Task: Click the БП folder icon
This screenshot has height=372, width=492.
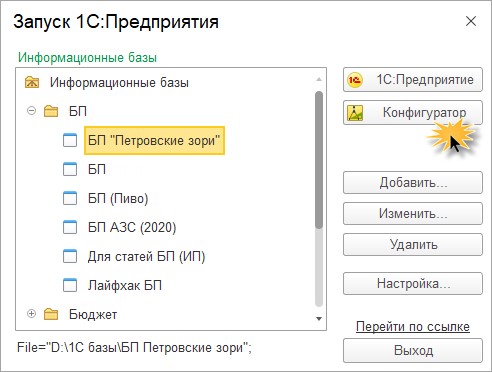Action: coord(51,111)
